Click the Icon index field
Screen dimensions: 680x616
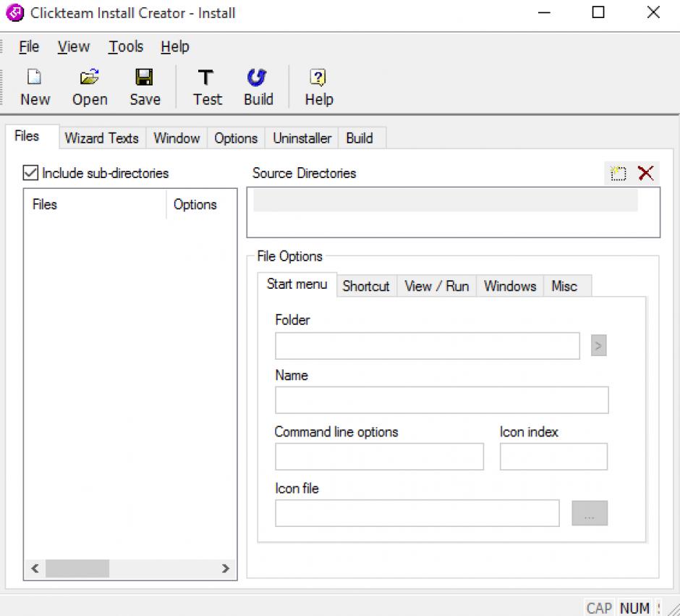pos(553,456)
